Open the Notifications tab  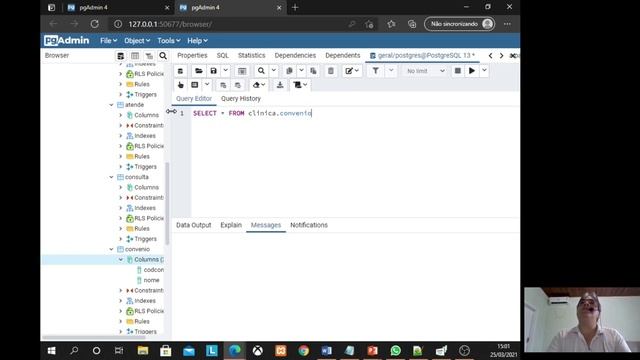click(309, 225)
